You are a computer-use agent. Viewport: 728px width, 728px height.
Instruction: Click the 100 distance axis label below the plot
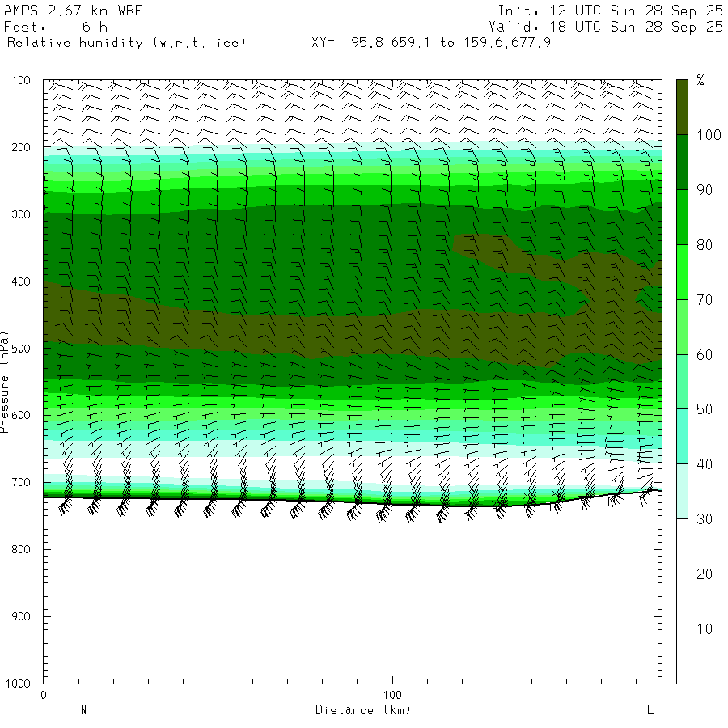(392, 695)
